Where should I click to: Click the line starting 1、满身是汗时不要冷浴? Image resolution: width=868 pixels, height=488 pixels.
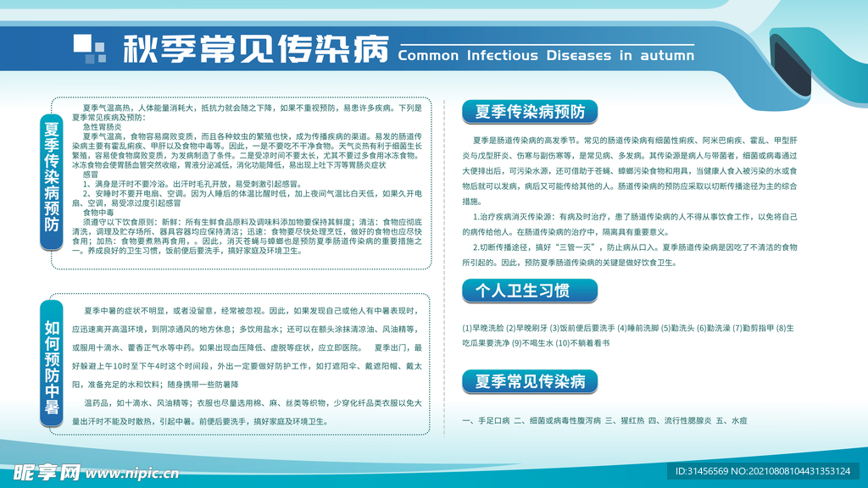pos(192,184)
